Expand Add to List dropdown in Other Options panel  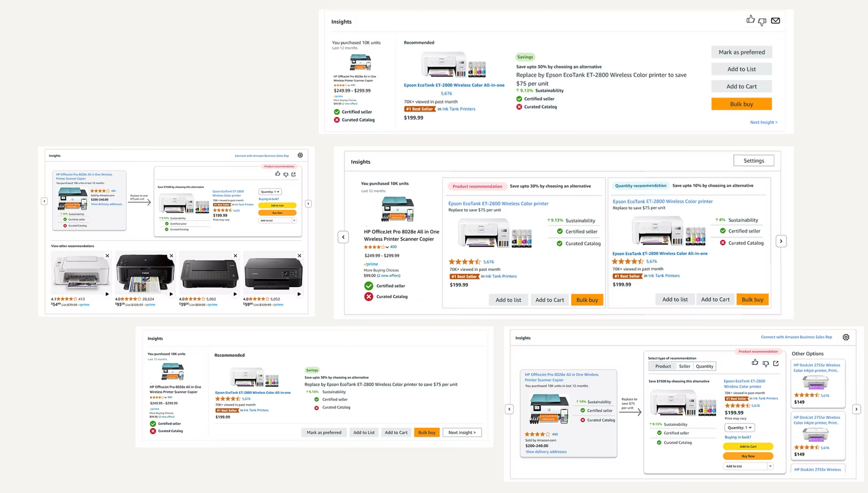pos(770,466)
